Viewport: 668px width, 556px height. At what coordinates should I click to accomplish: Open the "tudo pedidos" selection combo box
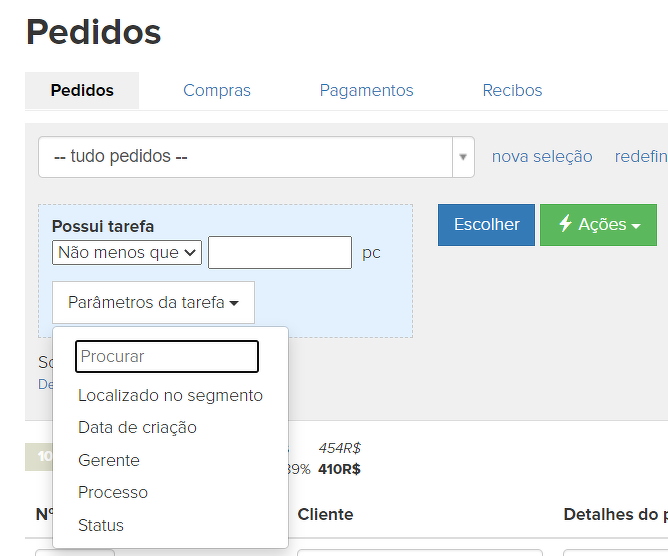pos(256,157)
